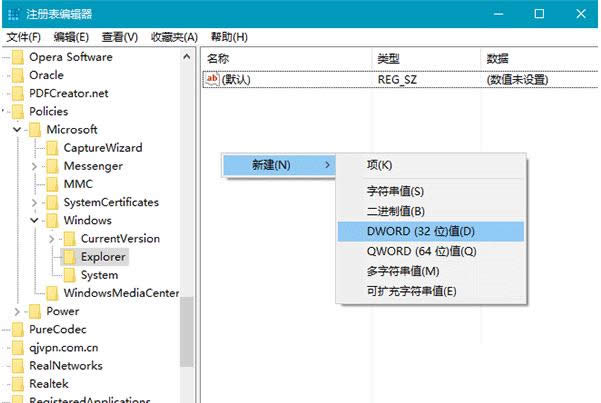
Task: Click the tree scrollbar up arrow
Action: point(187,57)
